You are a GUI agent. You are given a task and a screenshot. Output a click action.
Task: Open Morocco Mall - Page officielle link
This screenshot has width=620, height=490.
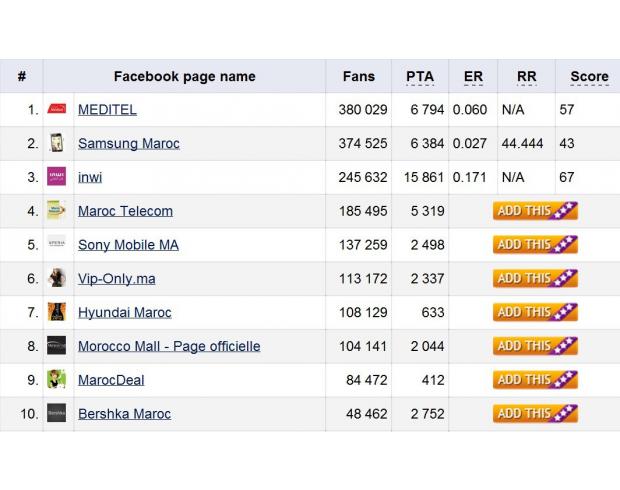pyautogui.click(x=169, y=346)
